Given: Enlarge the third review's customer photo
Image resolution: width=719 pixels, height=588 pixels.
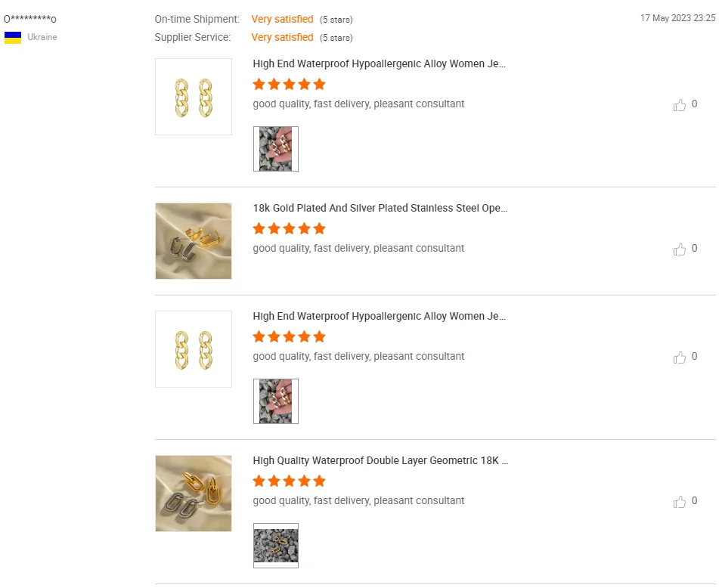Looking at the screenshot, I should tap(276, 401).
